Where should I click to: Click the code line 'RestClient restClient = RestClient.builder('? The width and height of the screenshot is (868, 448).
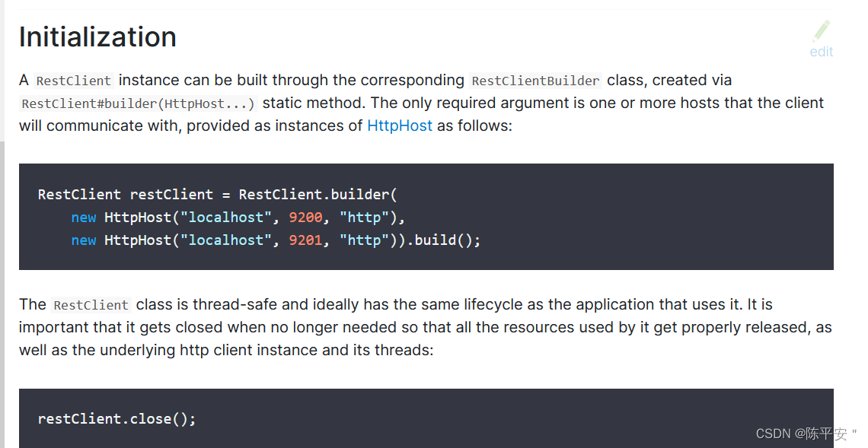pyautogui.click(x=218, y=195)
